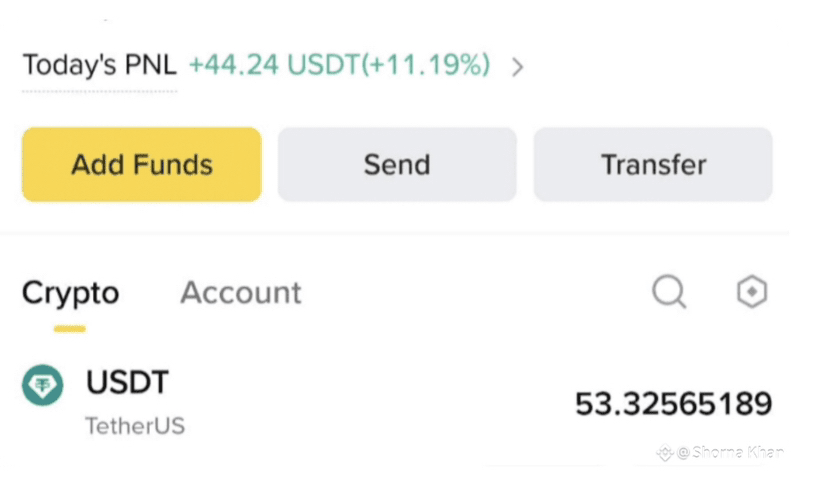
Task: Click the @Shorna Khan watermark text
Action: 730,453
